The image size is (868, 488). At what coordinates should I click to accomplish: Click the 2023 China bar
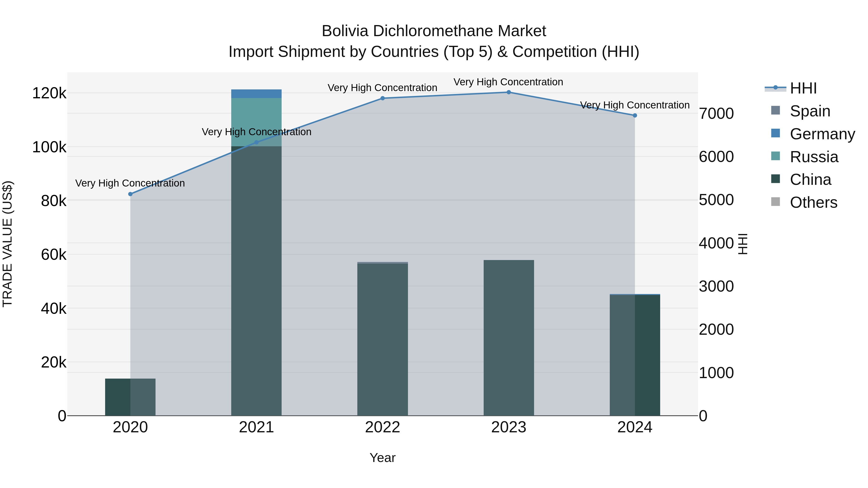coord(509,338)
